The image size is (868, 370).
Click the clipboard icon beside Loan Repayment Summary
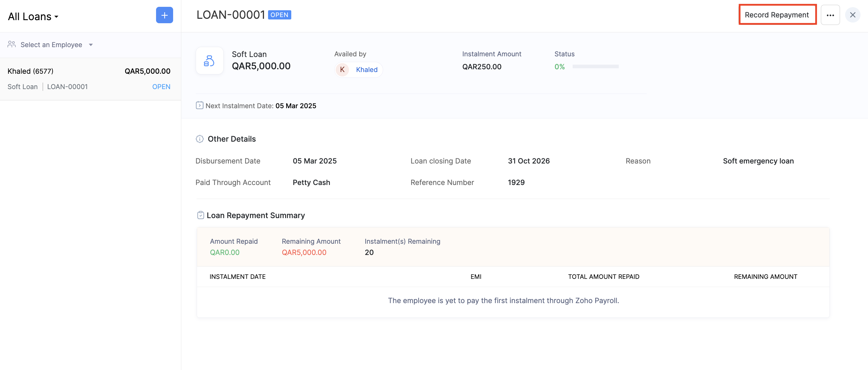tap(200, 215)
